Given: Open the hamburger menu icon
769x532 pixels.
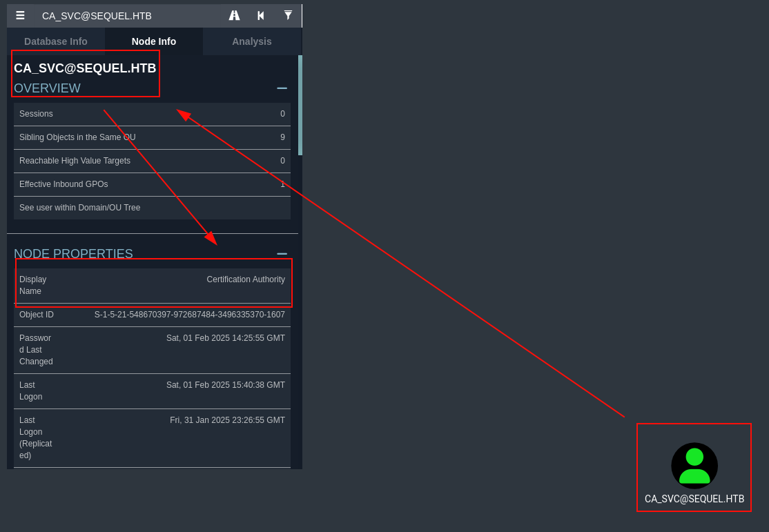Looking at the screenshot, I should coord(20,15).
